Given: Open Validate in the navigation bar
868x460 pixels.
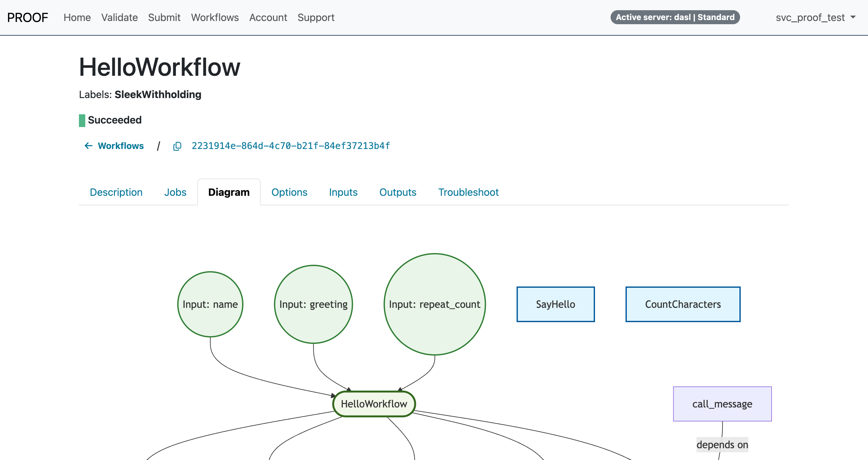Looking at the screenshot, I should coord(119,18).
